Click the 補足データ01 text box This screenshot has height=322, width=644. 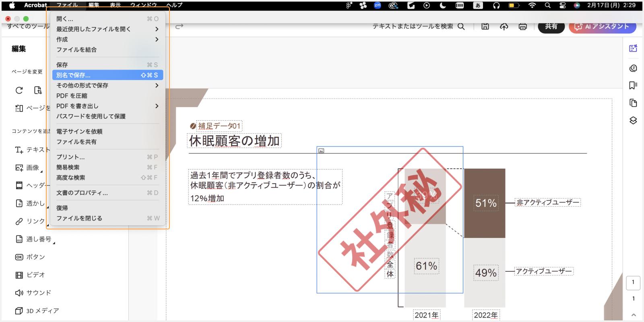(x=219, y=126)
